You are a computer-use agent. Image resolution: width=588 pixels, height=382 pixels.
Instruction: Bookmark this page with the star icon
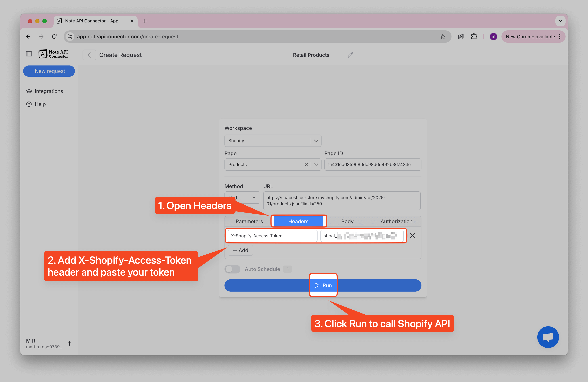pyautogui.click(x=442, y=37)
